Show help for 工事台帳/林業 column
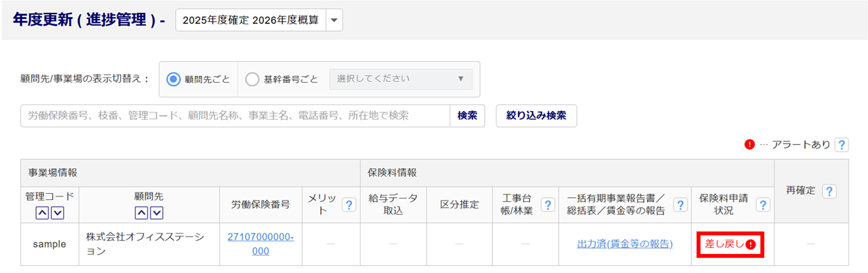868x273 pixels. pos(547,205)
